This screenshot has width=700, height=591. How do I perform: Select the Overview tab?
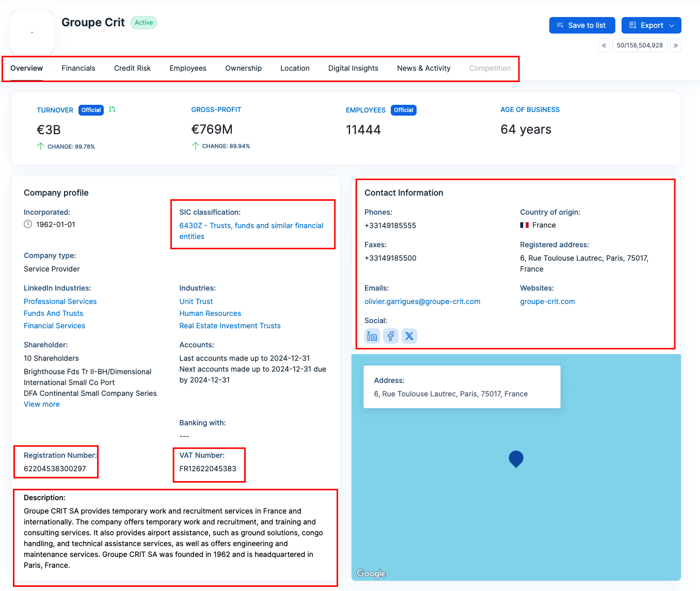(x=27, y=68)
